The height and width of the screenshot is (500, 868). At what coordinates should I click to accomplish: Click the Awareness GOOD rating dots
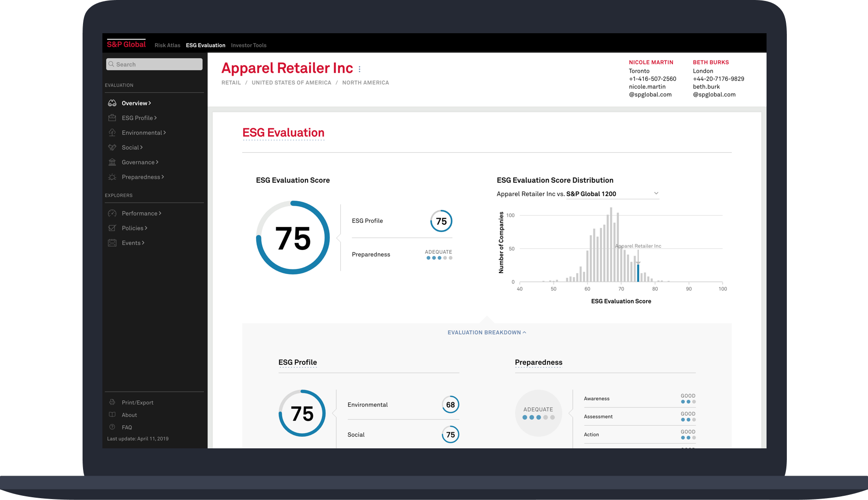[x=688, y=402]
